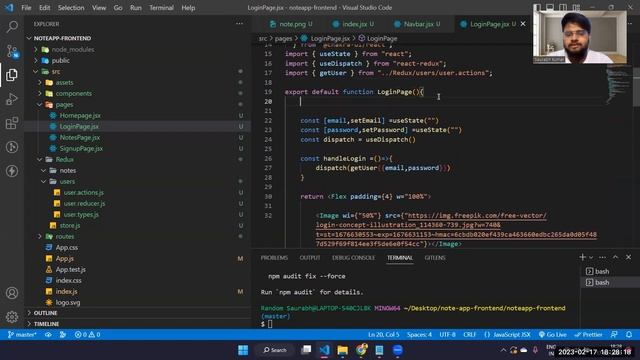Maximize the terminal panel with chevron up
Viewport: 640px width, 360px height.
point(616,257)
